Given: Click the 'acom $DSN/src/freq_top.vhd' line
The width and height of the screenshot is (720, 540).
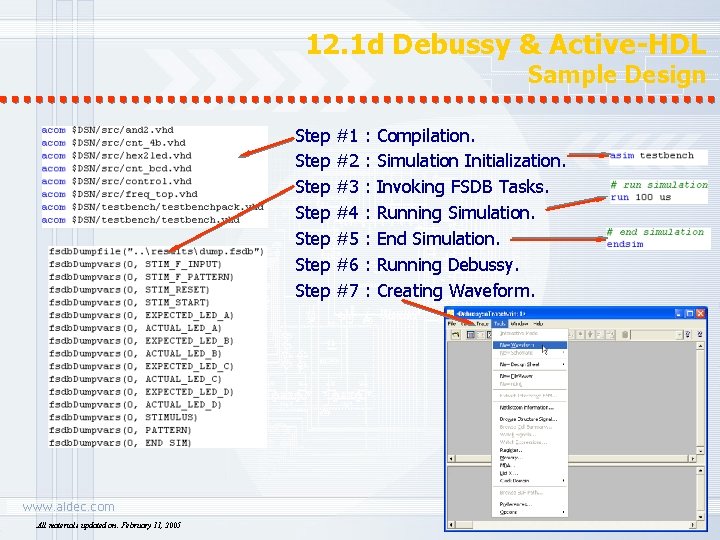Looking at the screenshot, I should (119, 194).
